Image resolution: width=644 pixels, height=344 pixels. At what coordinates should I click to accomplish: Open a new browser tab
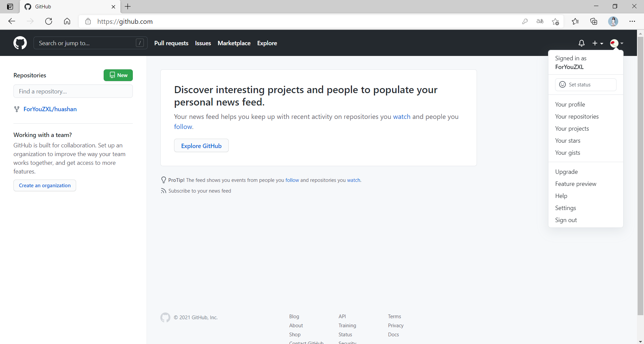(x=128, y=6)
